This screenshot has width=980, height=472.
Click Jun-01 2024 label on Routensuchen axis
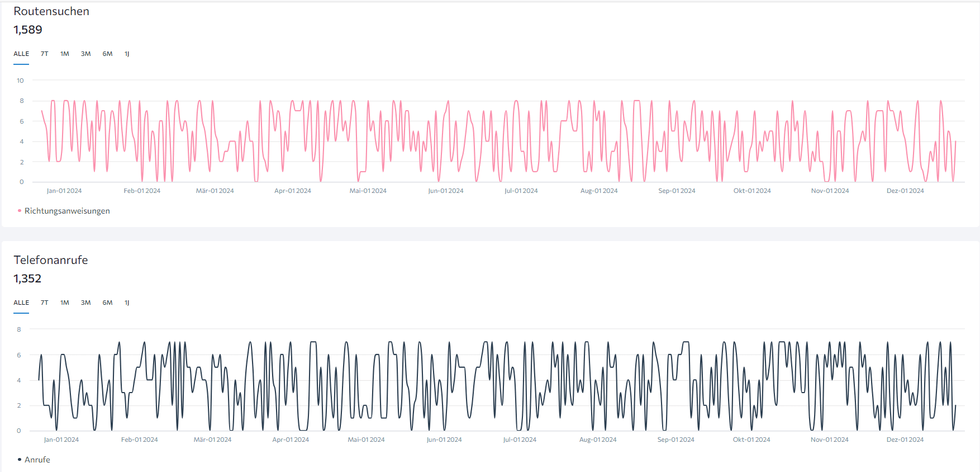(x=446, y=191)
